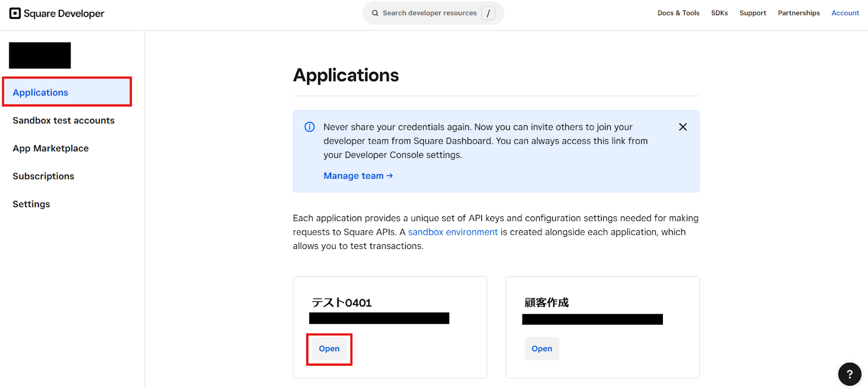Follow the Manage team link

coord(358,176)
